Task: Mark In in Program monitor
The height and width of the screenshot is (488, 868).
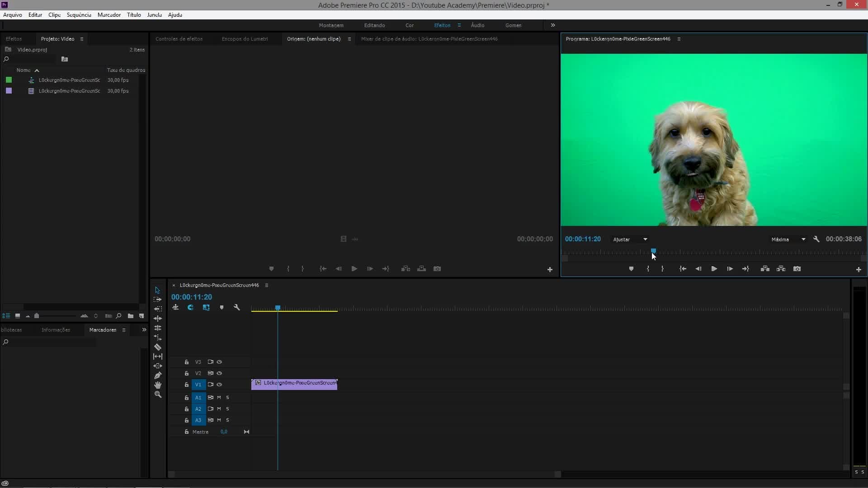Action: click(648, 269)
